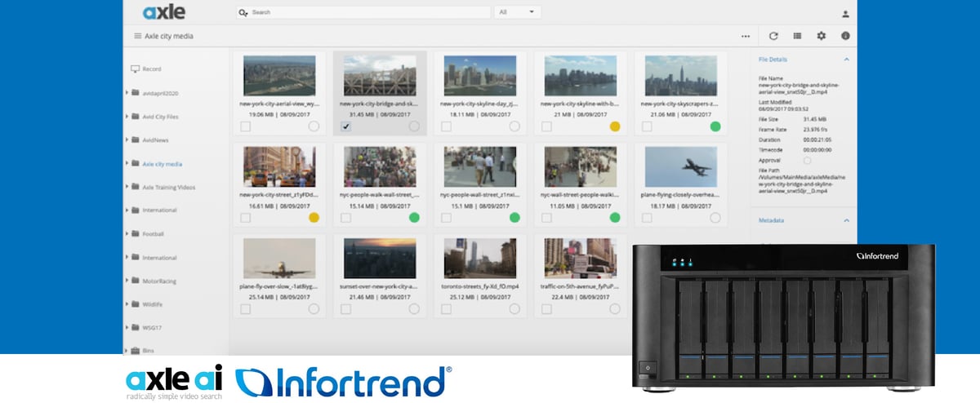Expand the MotorRacing folder arrow

[x=127, y=281]
